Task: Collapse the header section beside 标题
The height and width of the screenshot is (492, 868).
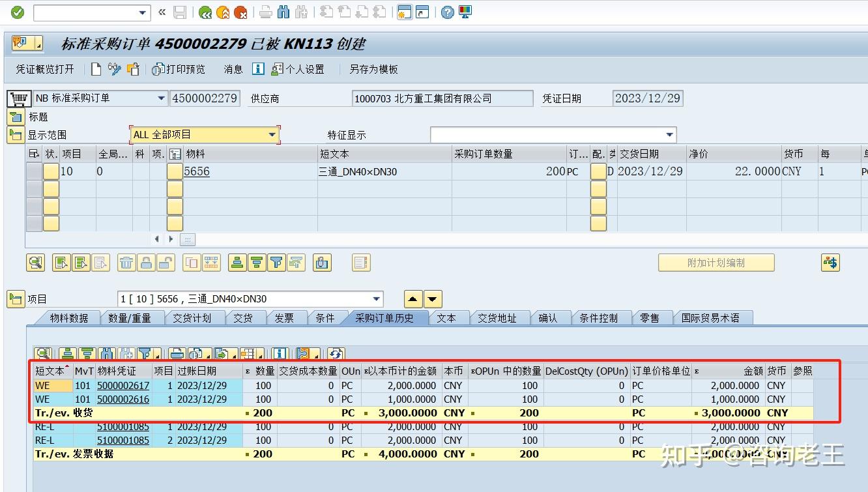Action: [x=16, y=117]
